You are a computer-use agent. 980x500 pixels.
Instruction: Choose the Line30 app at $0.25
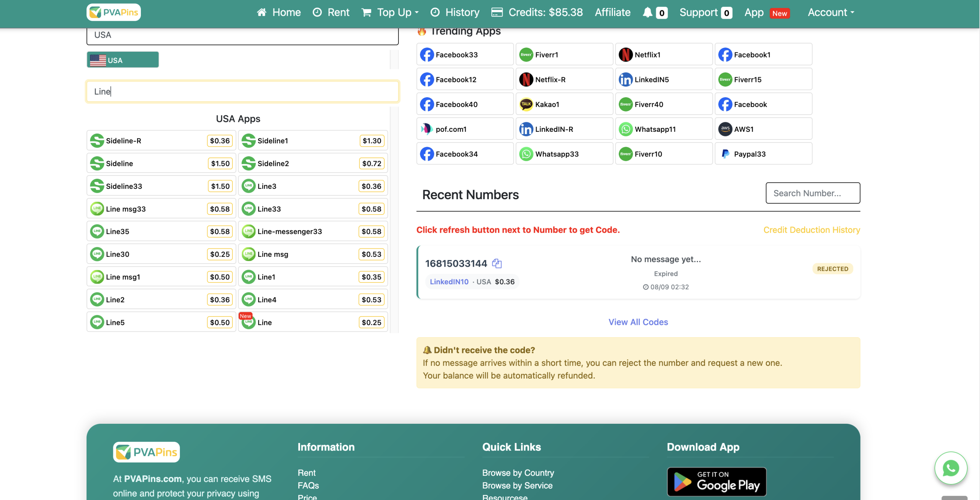point(161,254)
